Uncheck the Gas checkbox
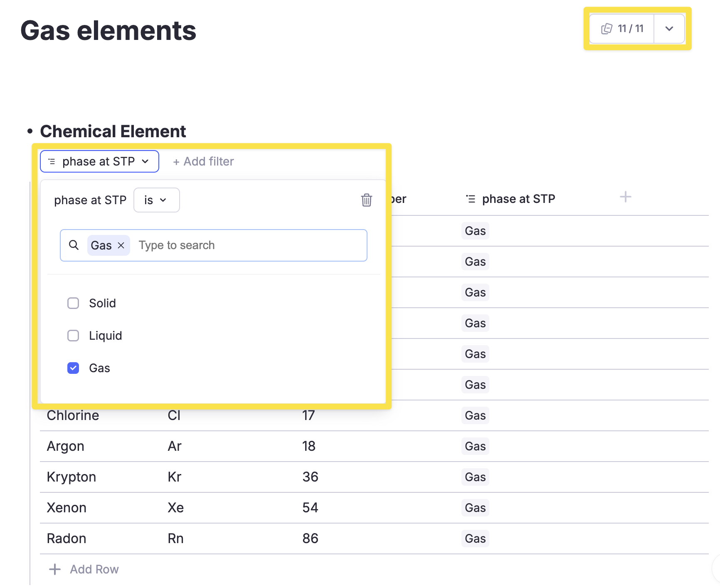 (73, 368)
